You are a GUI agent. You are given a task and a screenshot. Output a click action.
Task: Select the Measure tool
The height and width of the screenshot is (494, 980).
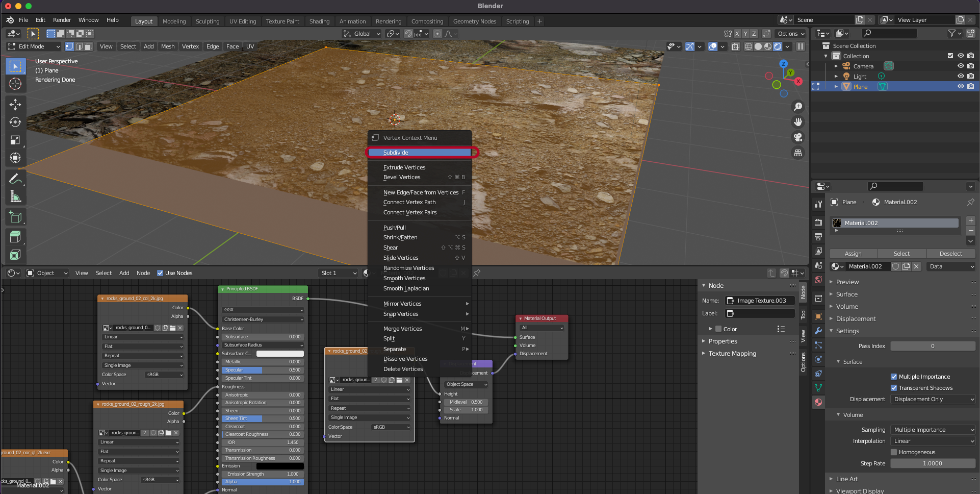(15, 197)
